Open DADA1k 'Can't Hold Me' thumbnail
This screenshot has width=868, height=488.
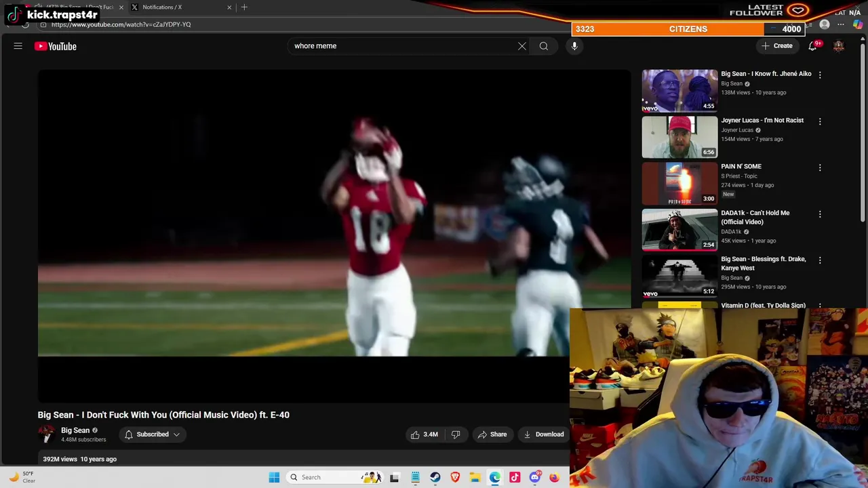(x=679, y=230)
